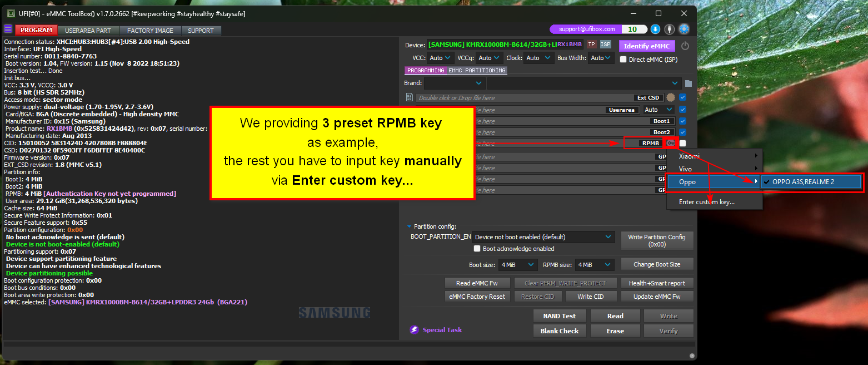
Task: Click the binary file icon before Ext CSD
Action: tap(410, 98)
